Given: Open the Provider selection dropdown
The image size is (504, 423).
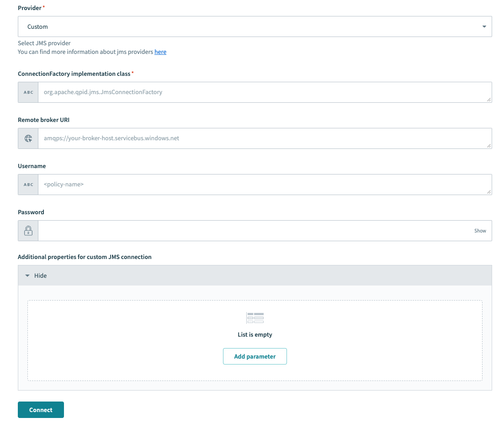Looking at the screenshot, I should (x=255, y=26).
